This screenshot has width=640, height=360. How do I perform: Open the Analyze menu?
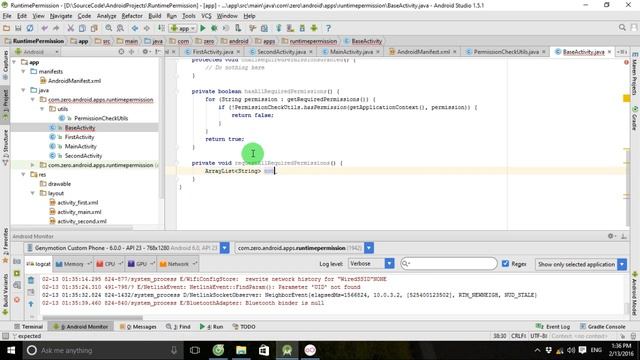coord(107,16)
